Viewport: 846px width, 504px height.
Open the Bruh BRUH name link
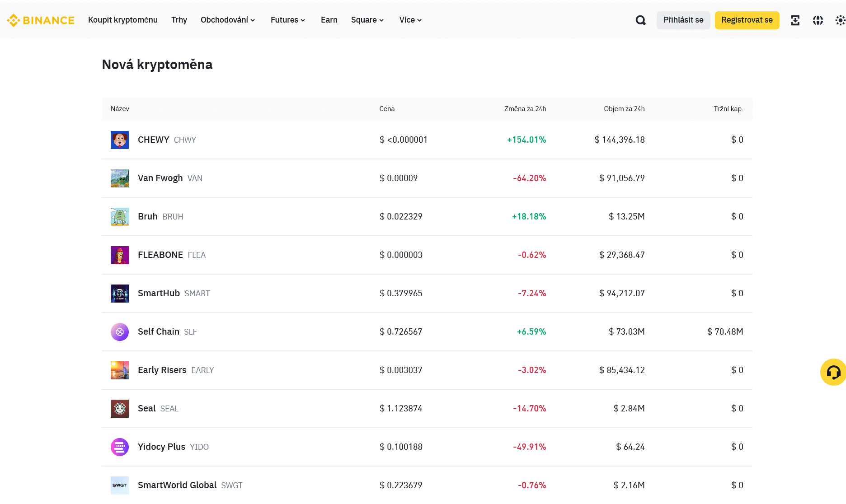coord(160,217)
